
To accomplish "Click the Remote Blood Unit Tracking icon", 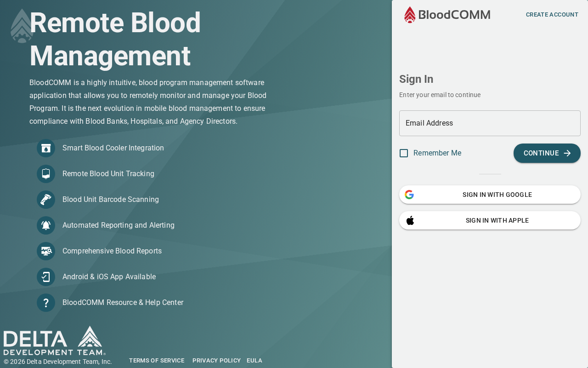I will 46,174.
